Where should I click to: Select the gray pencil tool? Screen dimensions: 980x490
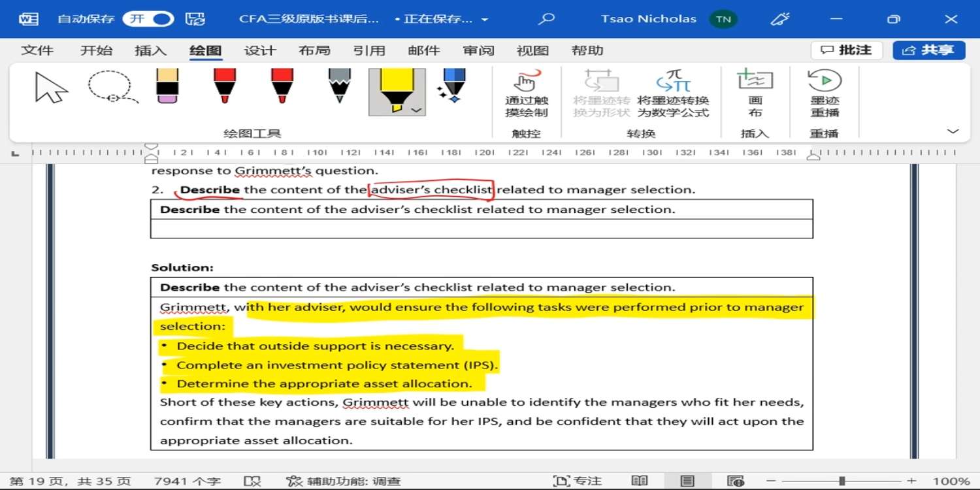coord(340,86)
